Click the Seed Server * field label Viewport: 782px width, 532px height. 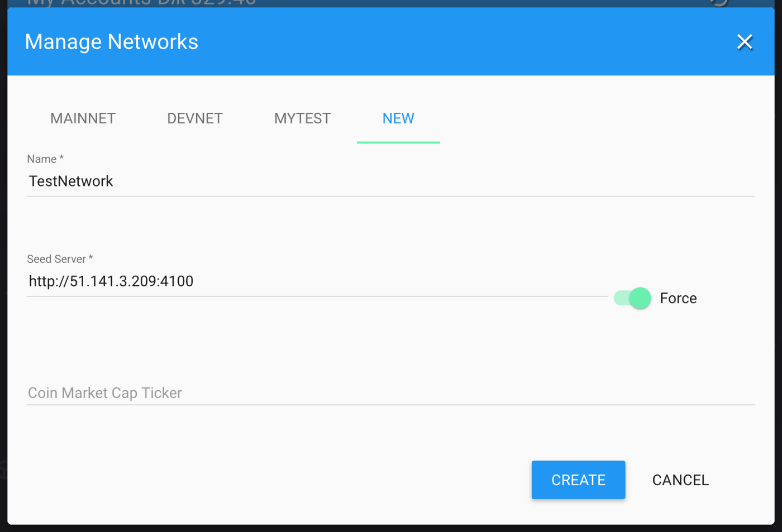pyautogui.click(x=60, y=259)
